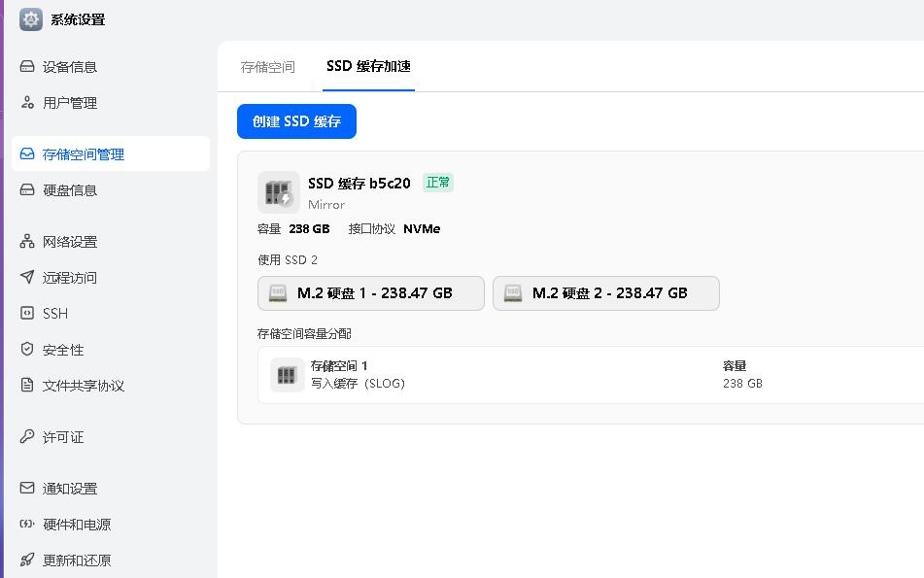Click the 存储空间管理 tray icon
The image size is (924, 578).
coord(27,153)
